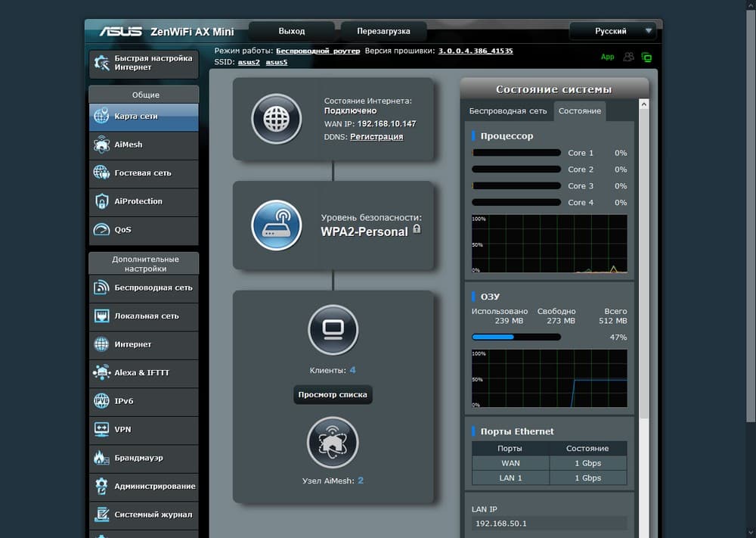Click the LAN IP field 192.168.50.1

click(x=549, y=524)
